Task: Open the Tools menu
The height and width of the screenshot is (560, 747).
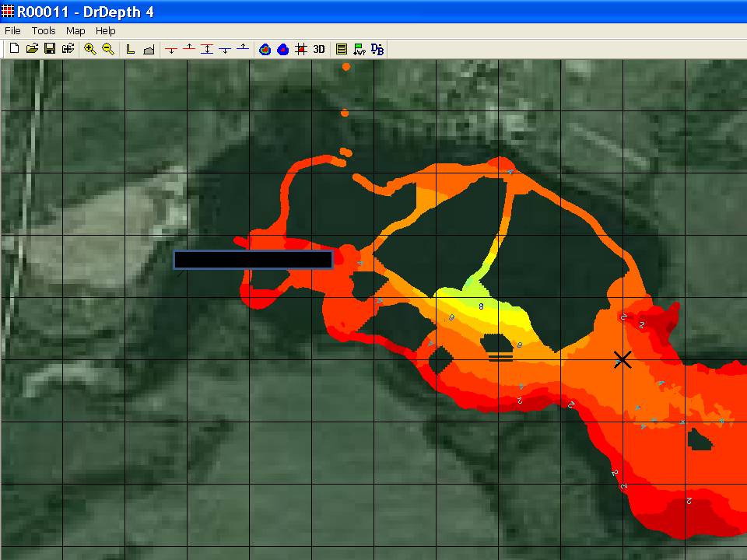Action: 44,31
